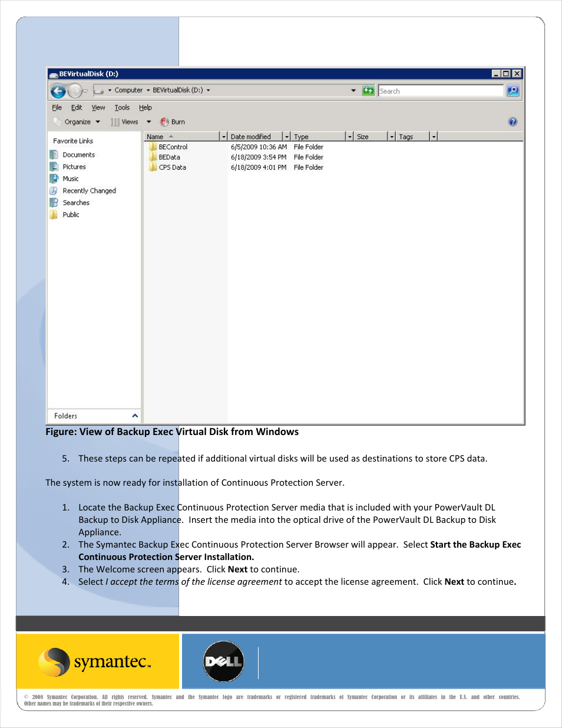Click the drive icon in title bar
Screen dimensions: 562x728
[54, 74]
